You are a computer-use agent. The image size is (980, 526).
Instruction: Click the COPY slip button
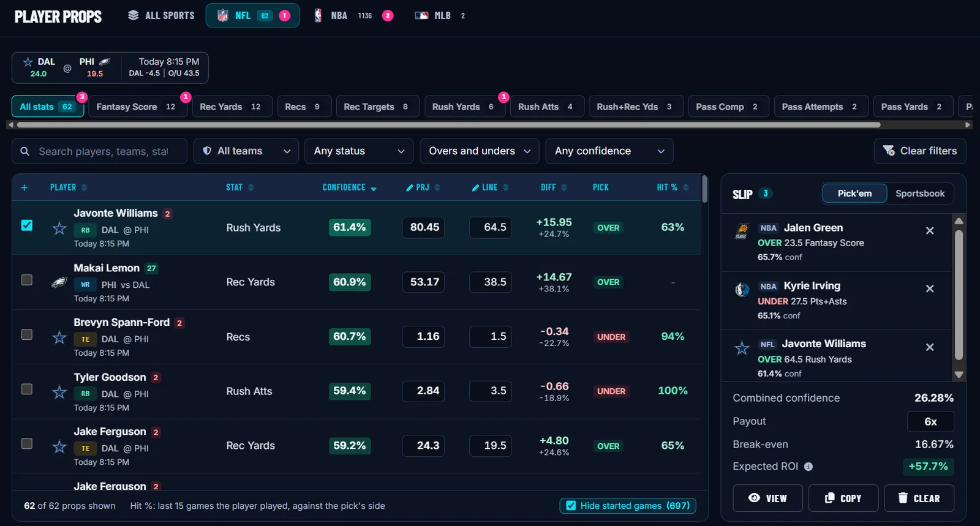point(843,498)
